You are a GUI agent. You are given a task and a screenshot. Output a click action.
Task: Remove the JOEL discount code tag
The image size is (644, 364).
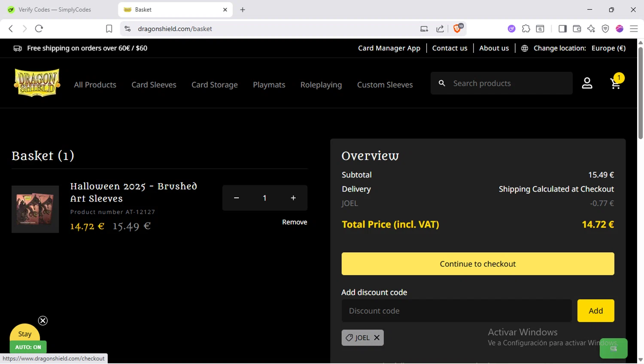pyautogui.click(x=377, y=337)
